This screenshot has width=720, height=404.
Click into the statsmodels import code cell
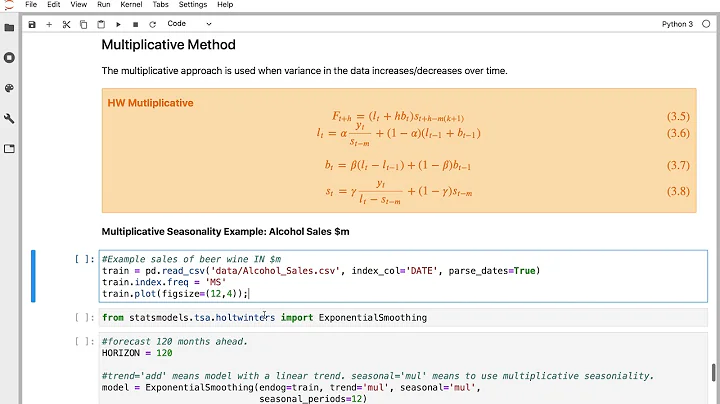coord(400,318)
